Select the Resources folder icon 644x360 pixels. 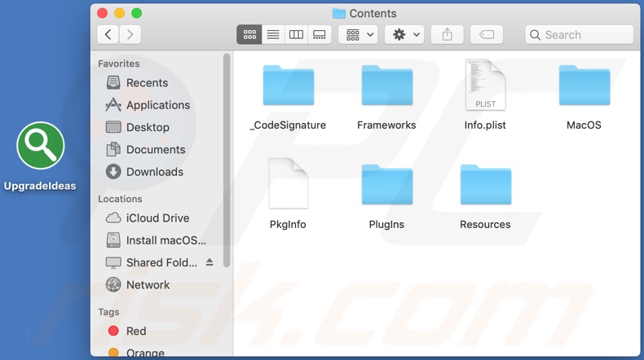[x=486, y=185]
